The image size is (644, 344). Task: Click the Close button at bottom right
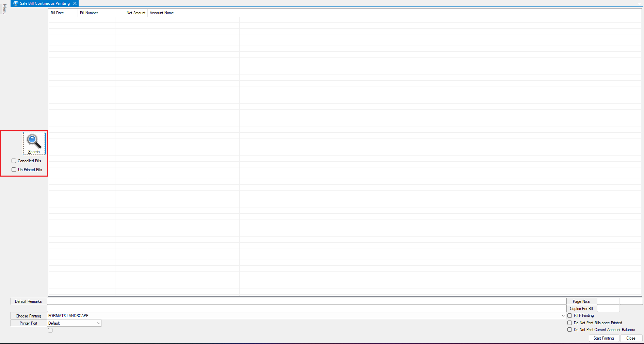[631, 338]
